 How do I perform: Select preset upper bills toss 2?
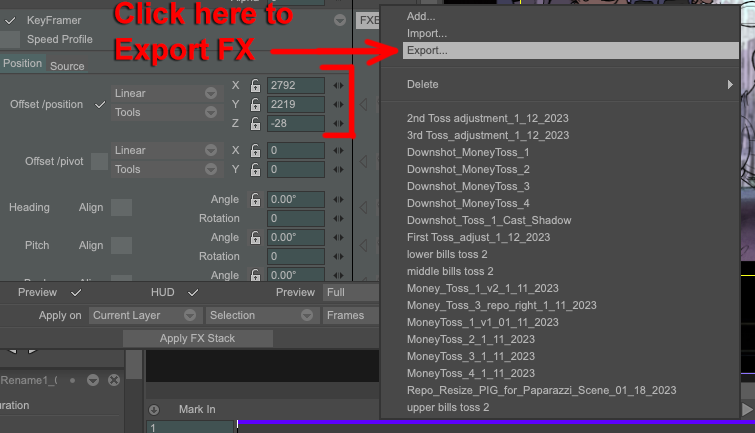click(x=448, y=407)
